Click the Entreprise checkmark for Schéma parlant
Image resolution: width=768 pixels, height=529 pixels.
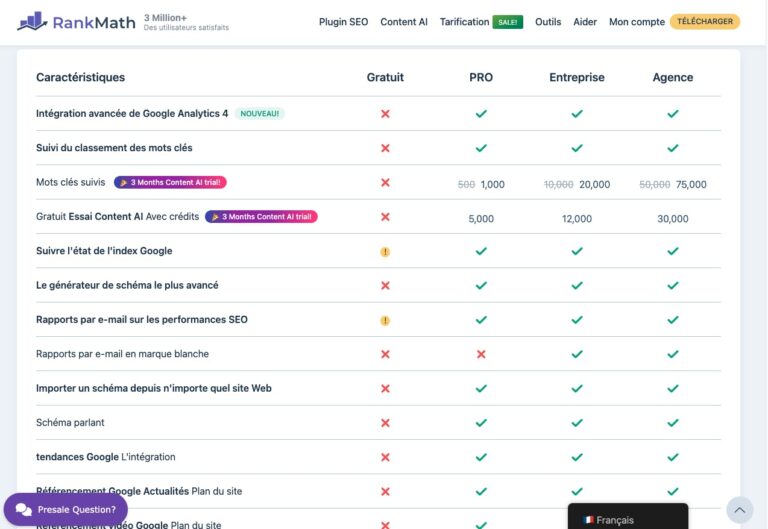click(577, 423)
